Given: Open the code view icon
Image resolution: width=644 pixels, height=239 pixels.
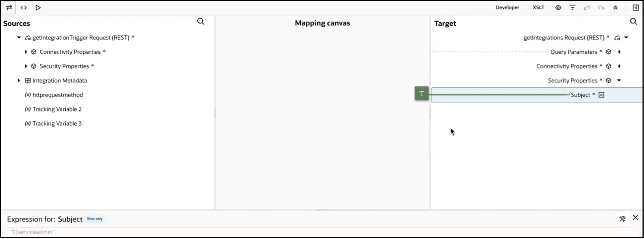Looking at the screenshot, I should pyautogui.click(x=24, y=7).
